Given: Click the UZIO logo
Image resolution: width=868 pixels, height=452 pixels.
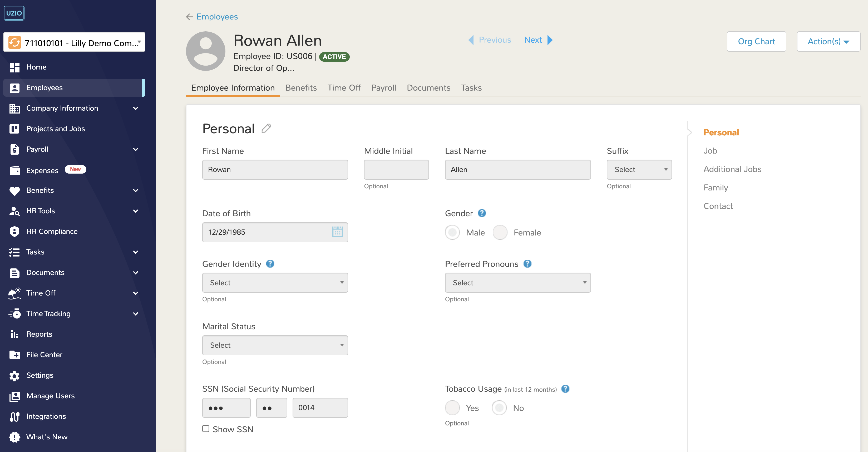Looking at the screenshot, I should click(14, 13).
